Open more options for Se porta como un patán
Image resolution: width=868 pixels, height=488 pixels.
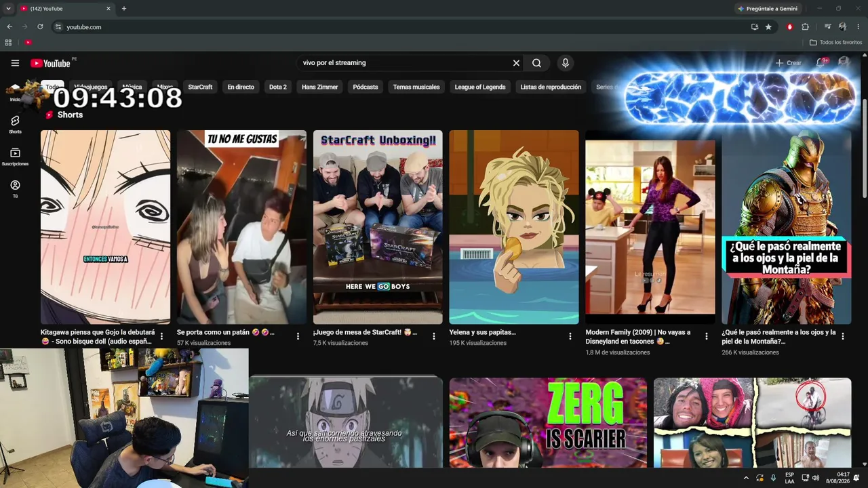[298, 336]
